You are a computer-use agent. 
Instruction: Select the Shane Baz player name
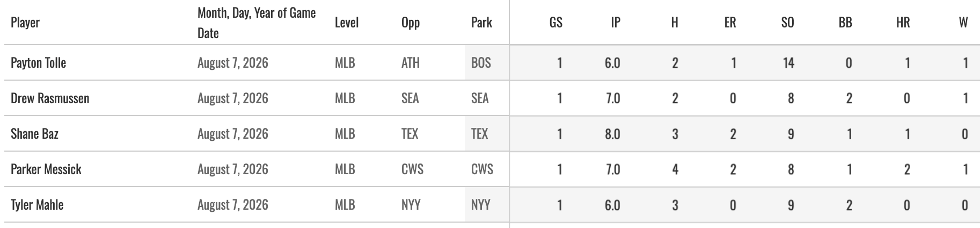coord(34,134)
